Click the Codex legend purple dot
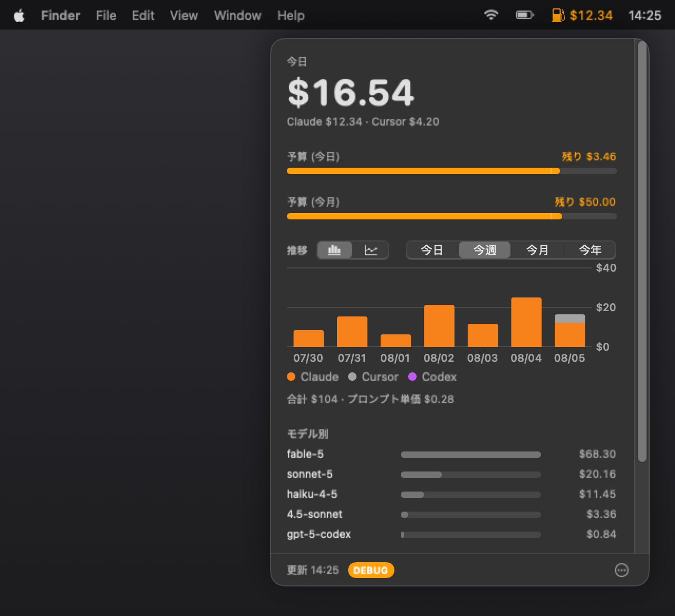 click(412, 377)
